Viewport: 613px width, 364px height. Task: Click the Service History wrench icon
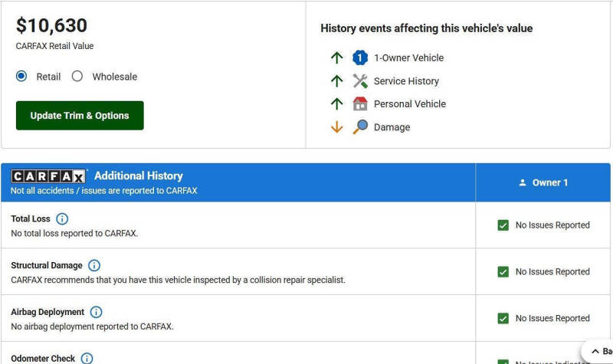click(x=360, y=81)
